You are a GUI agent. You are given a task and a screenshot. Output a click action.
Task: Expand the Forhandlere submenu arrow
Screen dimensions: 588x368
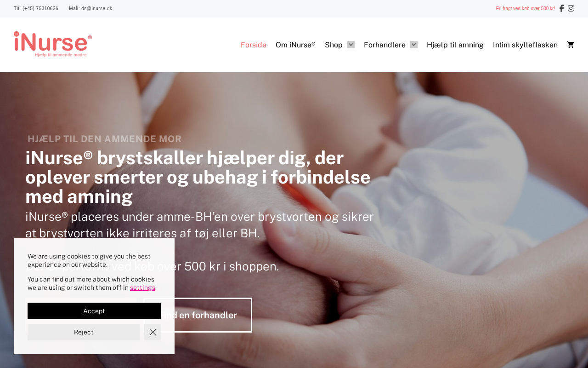pyautogui.click(x=414, y=45)
